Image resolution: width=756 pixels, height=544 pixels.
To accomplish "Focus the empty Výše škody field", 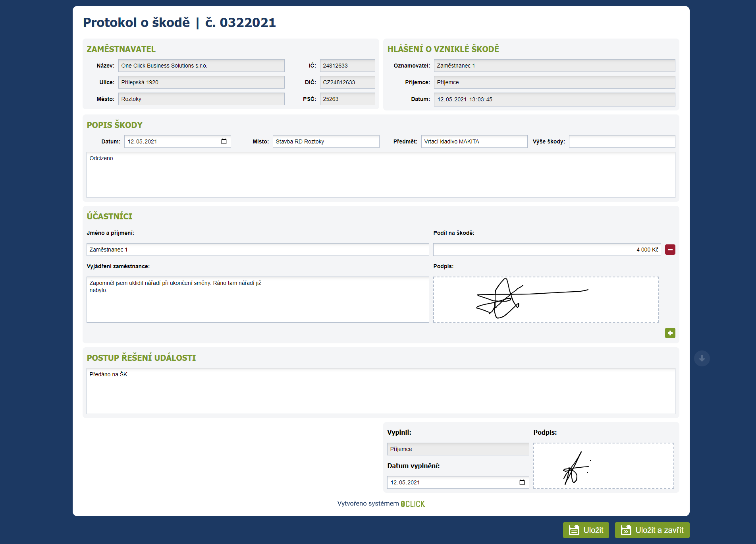I will coord(622,141).
